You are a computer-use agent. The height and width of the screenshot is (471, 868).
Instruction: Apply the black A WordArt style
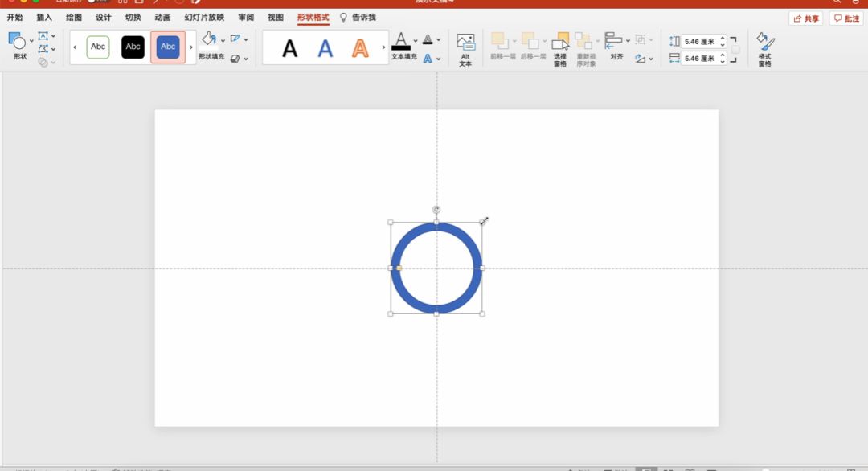pos(289,49)
